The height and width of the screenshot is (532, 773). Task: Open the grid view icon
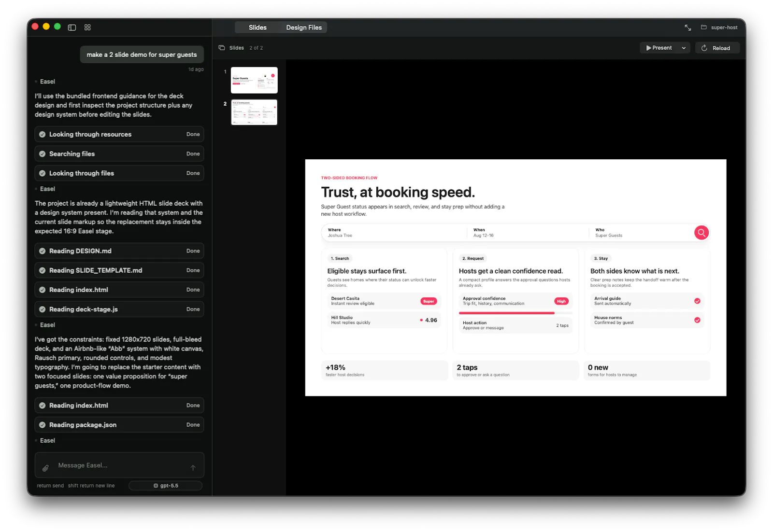(x=87, y=28)
